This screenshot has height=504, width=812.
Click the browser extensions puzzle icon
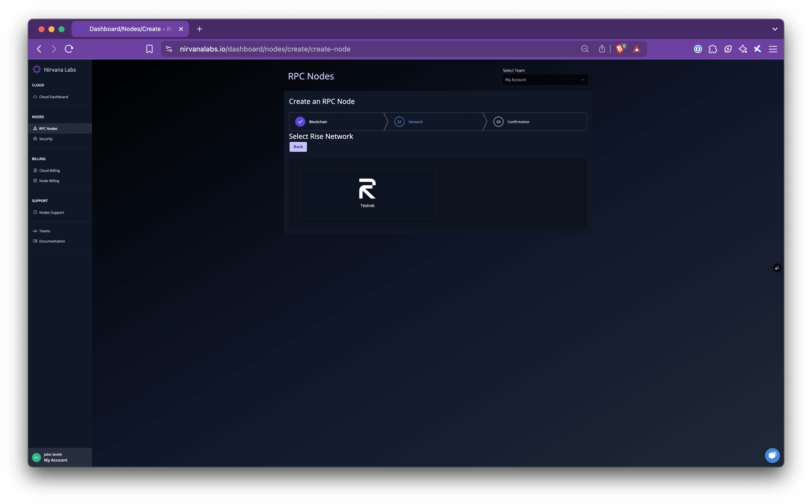pyautogui.click(x=712, y=49)
